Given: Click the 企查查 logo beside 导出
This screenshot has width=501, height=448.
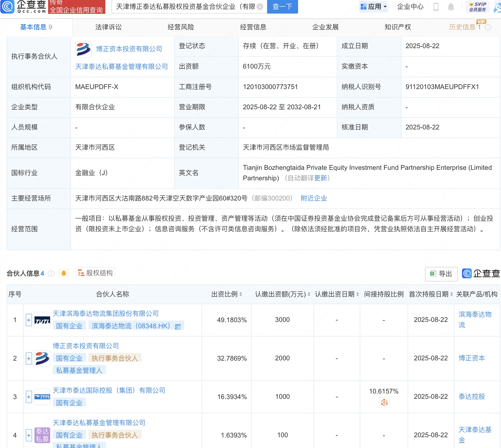Looking at the screenshot, I should tap(481, 274).
